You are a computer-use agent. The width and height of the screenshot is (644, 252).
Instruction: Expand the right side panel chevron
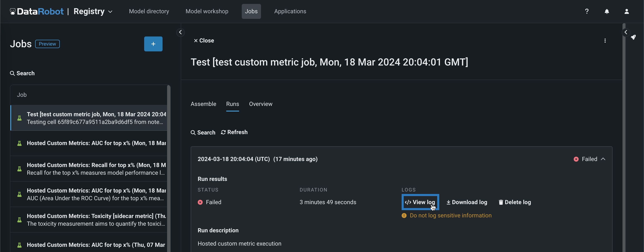pyautogui.click(x=626, y=32)
